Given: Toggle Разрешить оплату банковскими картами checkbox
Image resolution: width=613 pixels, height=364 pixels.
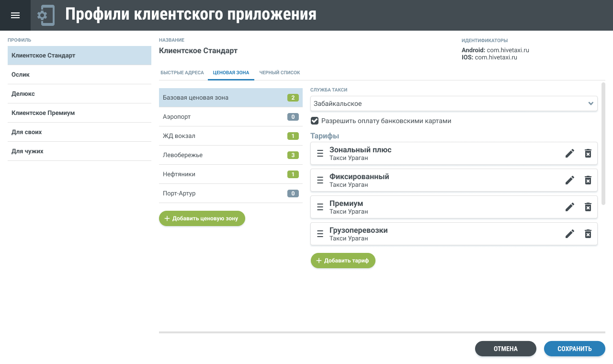Looking at the screenshot, I should click(x=315, y=121).
